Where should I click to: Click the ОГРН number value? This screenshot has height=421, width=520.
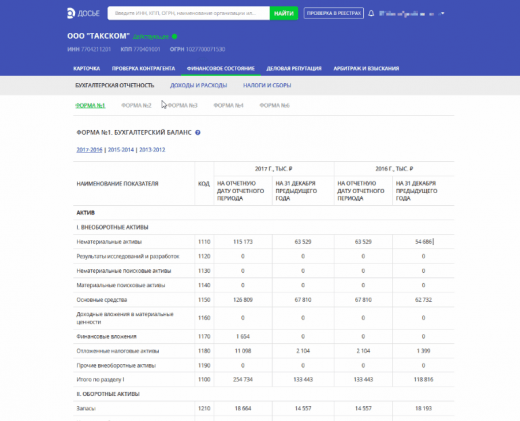click(205, 49)
